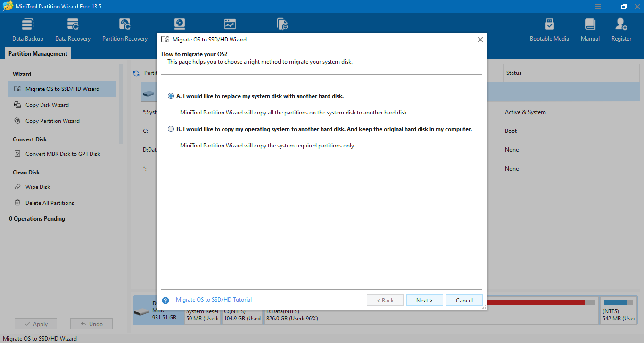Close the Migrate OS wizard dialog
The height and width of the screenshot is (343, 644).
coord(480,40)
